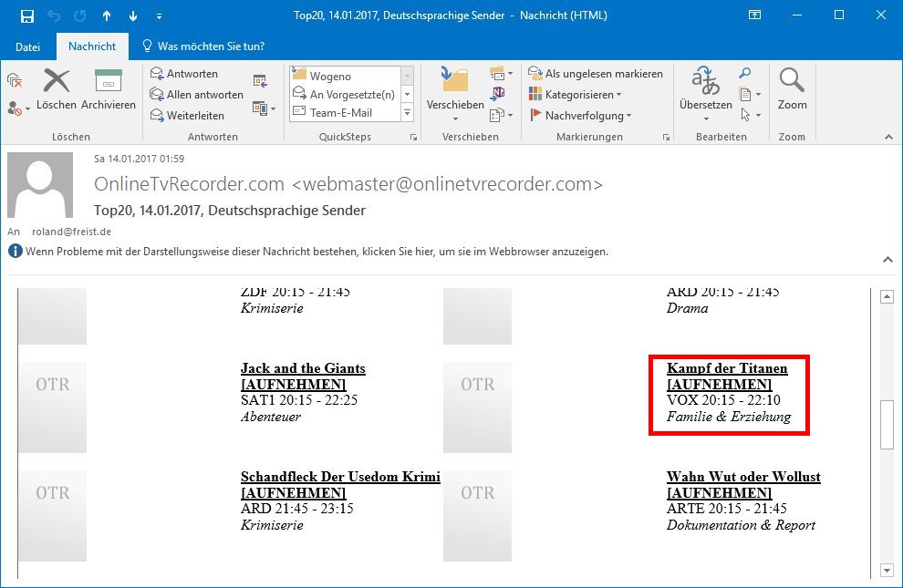Open the More reply actions dropdown
Viewport: 903px width, 588px height.
[264, 108]
